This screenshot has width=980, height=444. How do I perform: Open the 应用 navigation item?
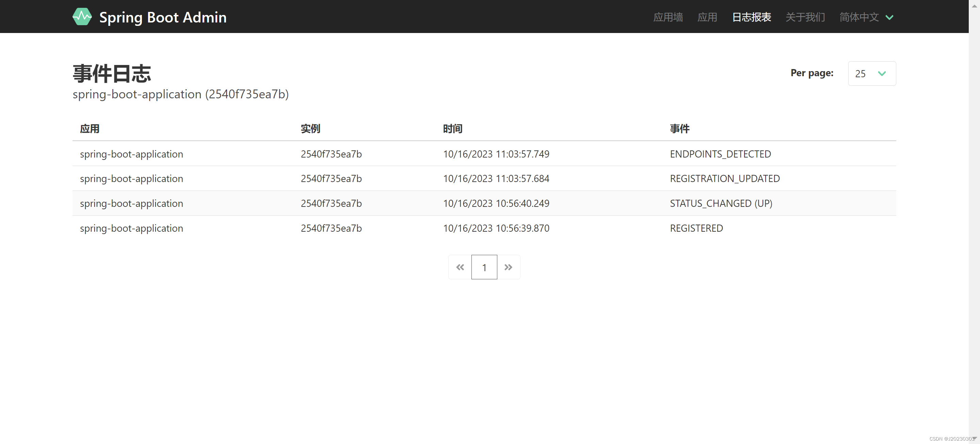pyautogui.click(x=707, y=17)
